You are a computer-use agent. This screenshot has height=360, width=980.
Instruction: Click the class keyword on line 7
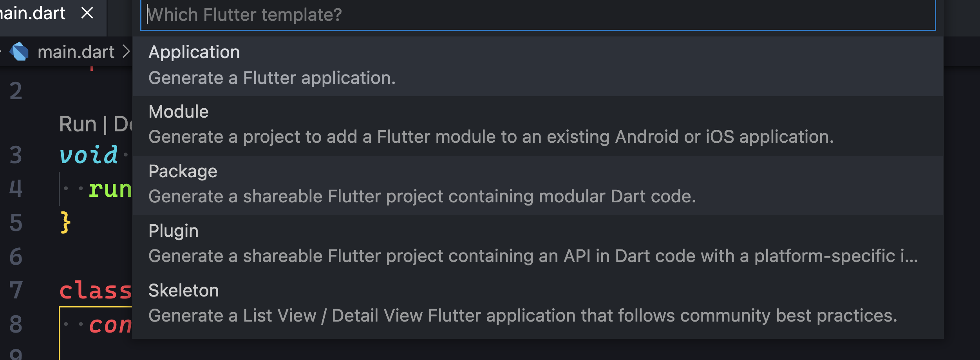point(95,291)
